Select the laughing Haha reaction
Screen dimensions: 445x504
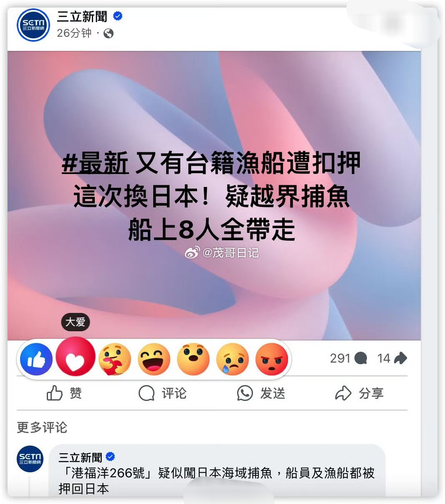154,359
